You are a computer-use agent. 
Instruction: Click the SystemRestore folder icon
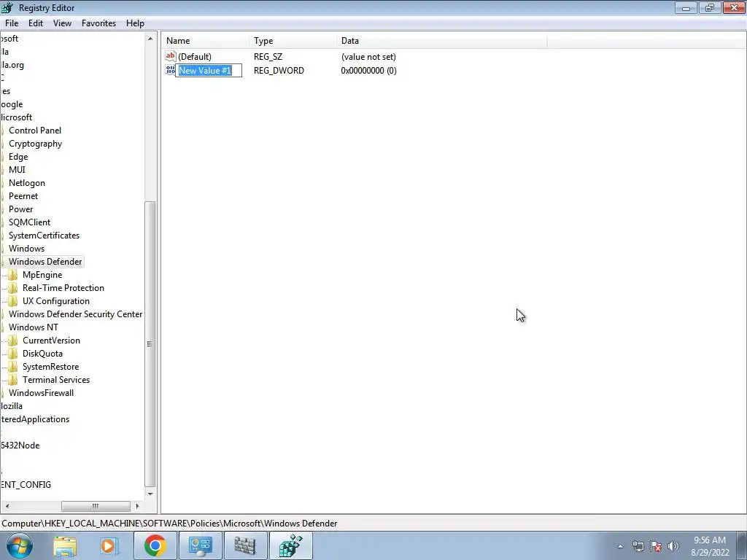[x=13, y=367]
